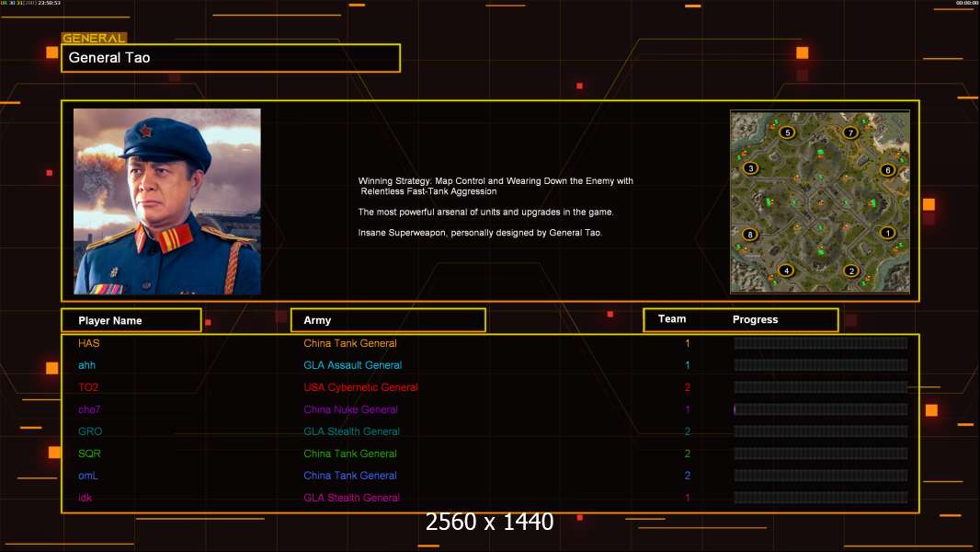Click the Team column header

[672, 319]
